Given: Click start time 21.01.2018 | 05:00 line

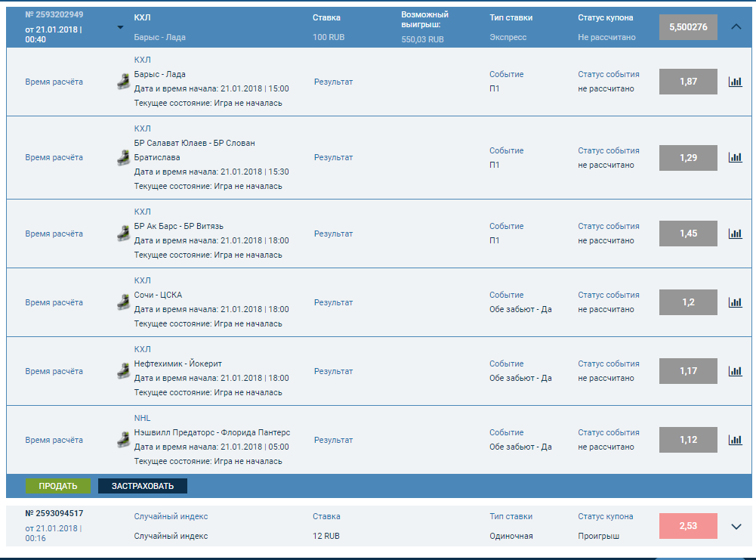Looking at the screenshot, I should click(x=211, y=447).
